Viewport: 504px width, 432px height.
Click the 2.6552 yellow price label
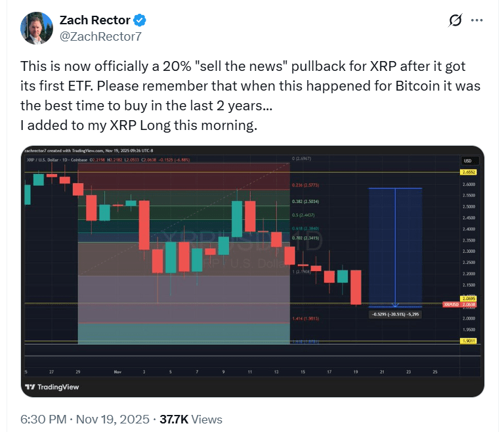468,172
